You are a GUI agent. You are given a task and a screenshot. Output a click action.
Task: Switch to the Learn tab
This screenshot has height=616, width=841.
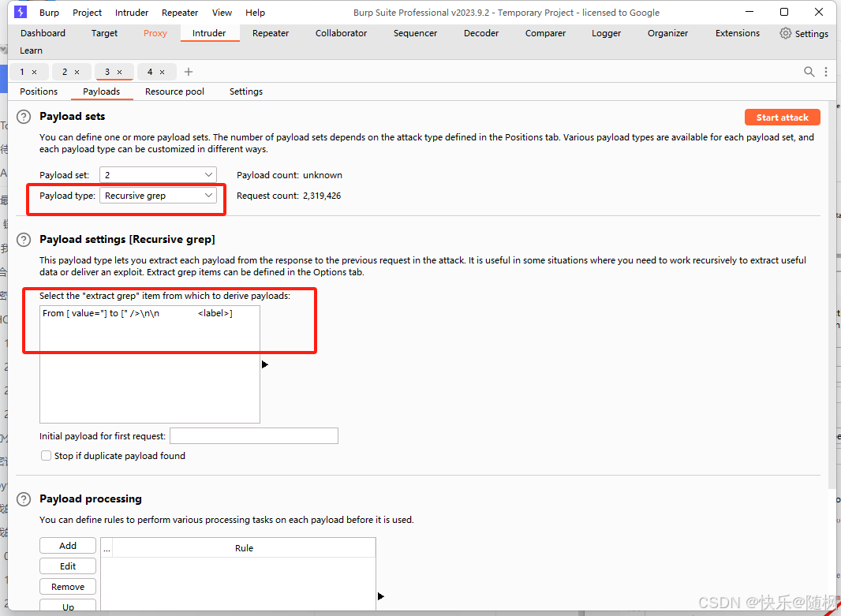(x=31, y=50)
